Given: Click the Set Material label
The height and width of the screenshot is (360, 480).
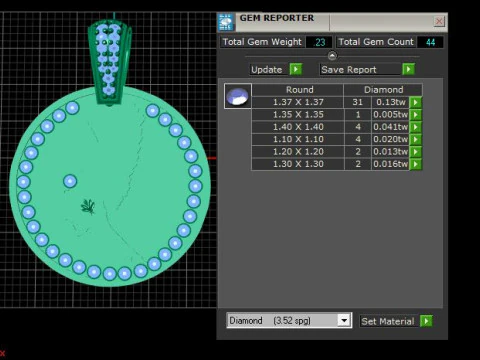Looking at the screenshot, I should point(388,321).
